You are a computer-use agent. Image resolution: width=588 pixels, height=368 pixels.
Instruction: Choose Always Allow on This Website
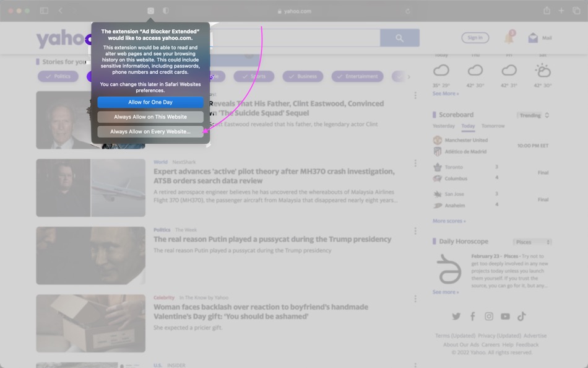pyautogui.click(x=150, y=117)
